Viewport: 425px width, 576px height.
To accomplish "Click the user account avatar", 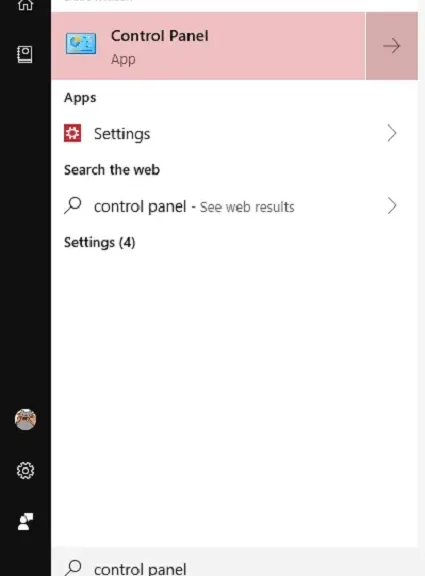I will click(25, 419).
